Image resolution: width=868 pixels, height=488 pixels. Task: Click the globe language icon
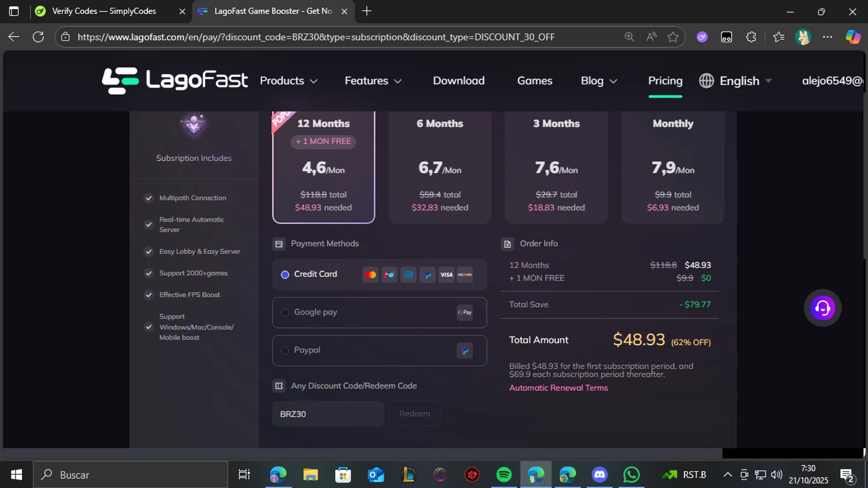[x=707, y=81]
